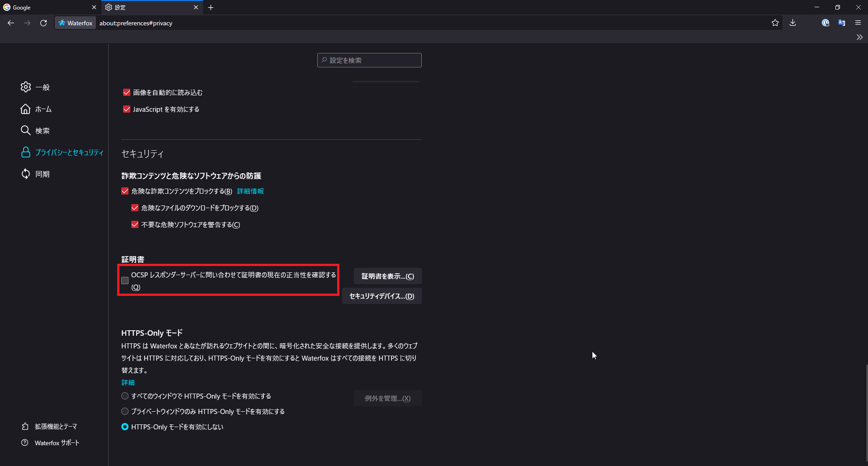Click the round blue extension icon in toolbar
The width and height of the screenshot is (868, 466).
tap(825, 23)
